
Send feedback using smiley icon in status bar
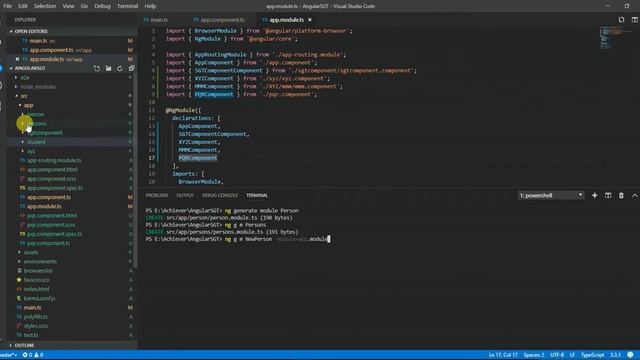point(631,355)
